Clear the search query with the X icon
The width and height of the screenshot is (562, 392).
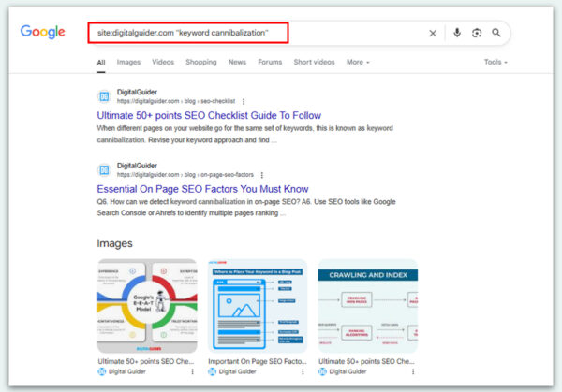tap(433, 34)
